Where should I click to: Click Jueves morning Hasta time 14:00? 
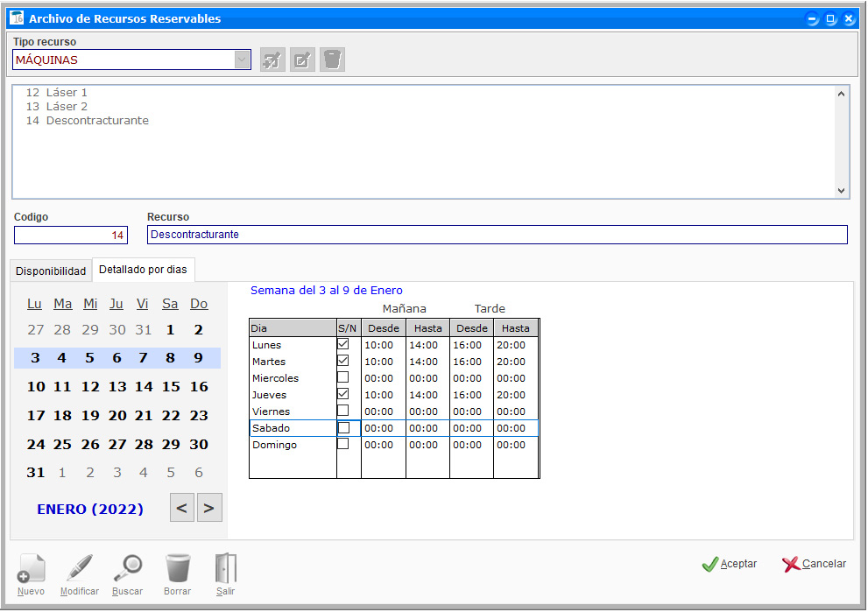tap(423, 395)
